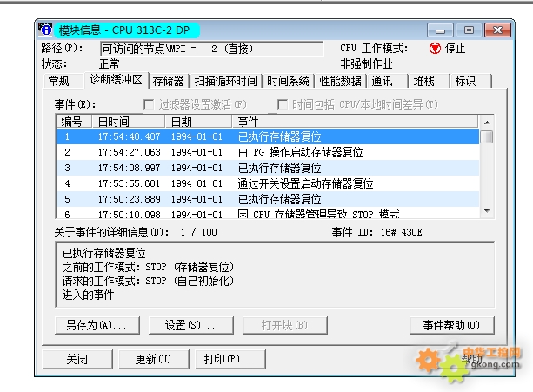Switch to the 时间系统 tab

coord(288,81)
